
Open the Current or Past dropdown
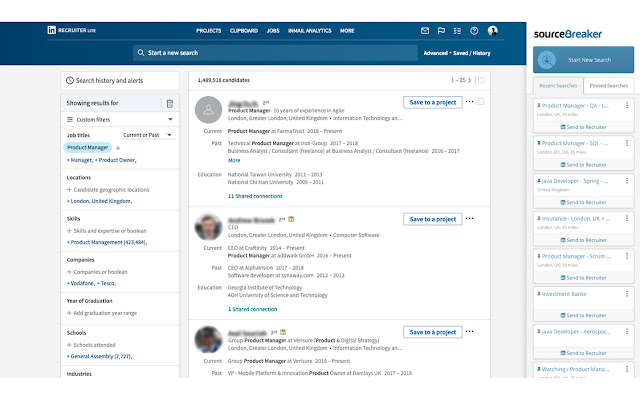pyautogui.click(x=147, y=135)
